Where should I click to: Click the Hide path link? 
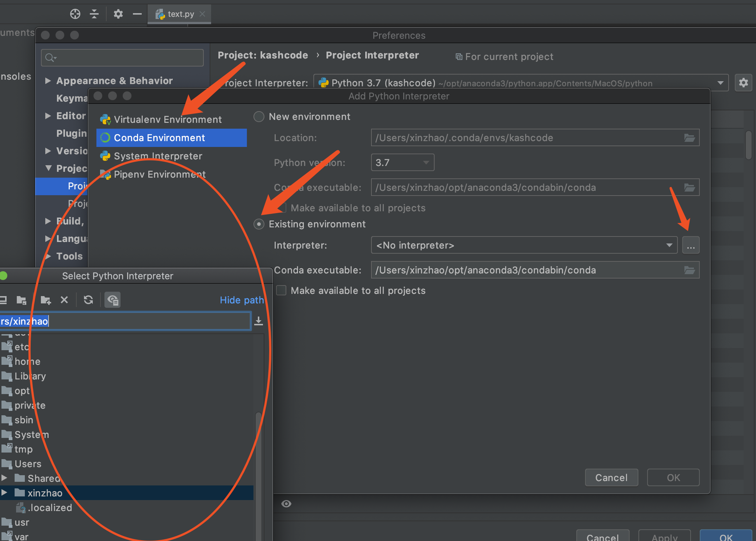242,300
